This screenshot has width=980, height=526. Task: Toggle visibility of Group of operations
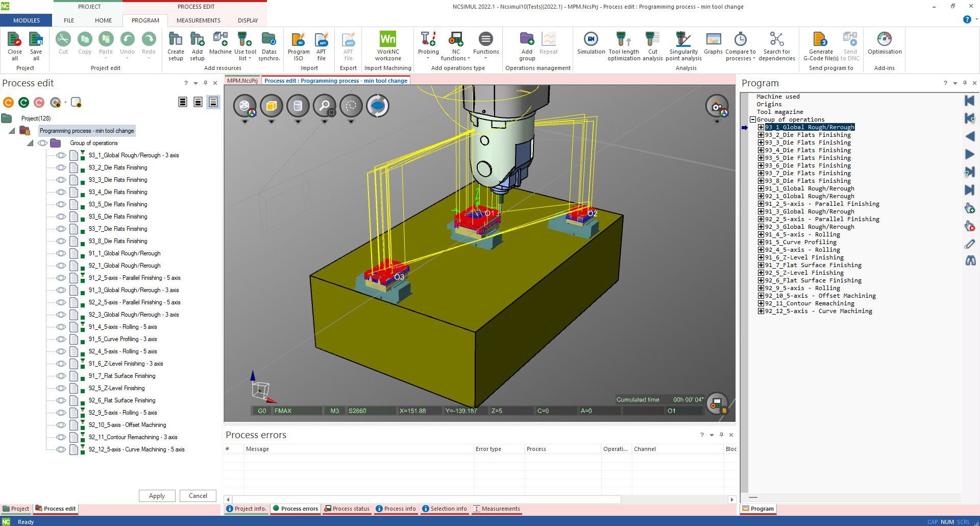[x=42, y=143]
